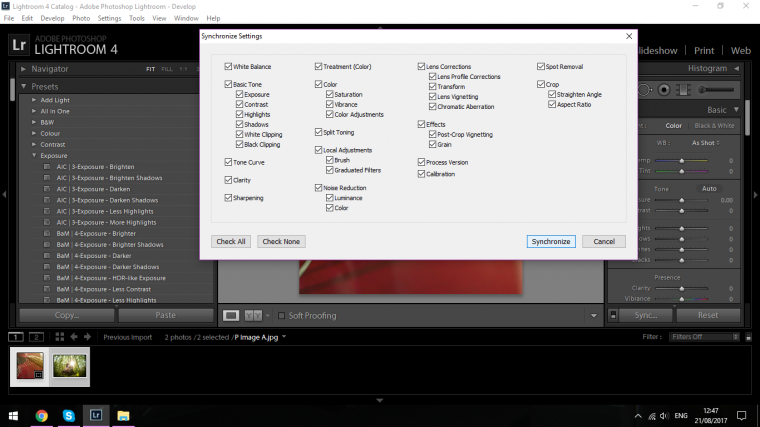The width and height of the screenshot is (760, 427).
Task: Select the forest photo thumbnail in filmstrip
Action: click(70, 365)
